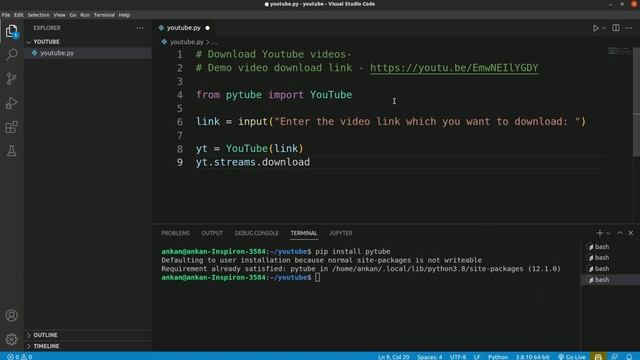
Task: Open Explorer Views and More Actions ellipsis
Action: (140, 28)
